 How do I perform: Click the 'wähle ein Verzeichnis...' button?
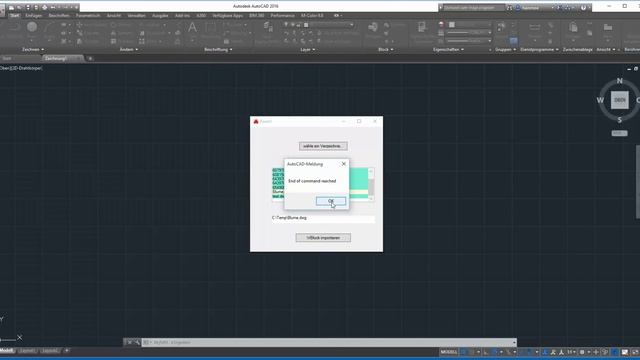[323, 146]
